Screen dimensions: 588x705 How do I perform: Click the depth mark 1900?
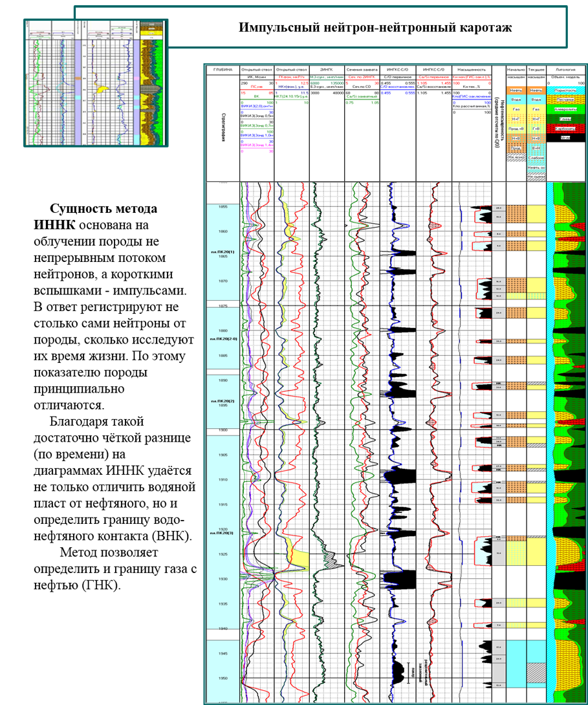click(x=223, y=430)
